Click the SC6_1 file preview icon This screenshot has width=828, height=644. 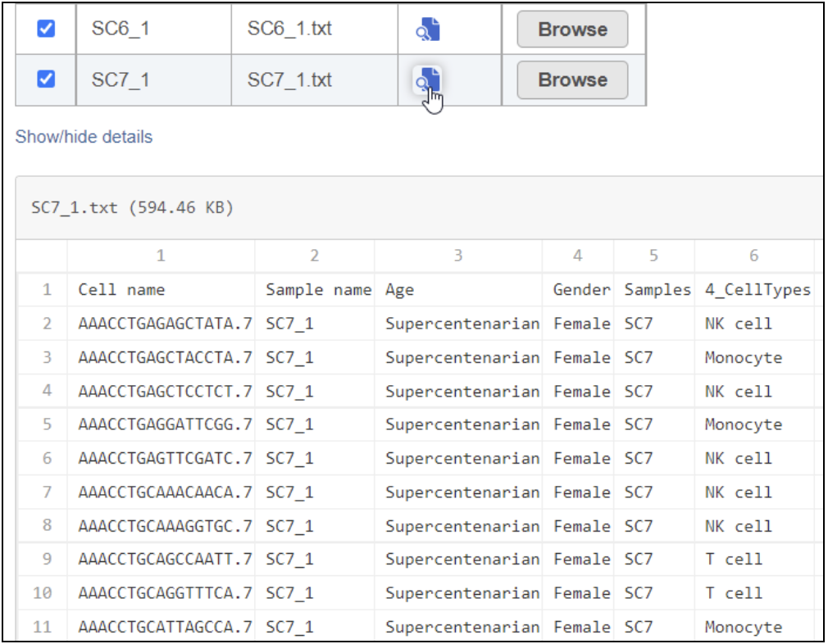(x=428, y=29)
